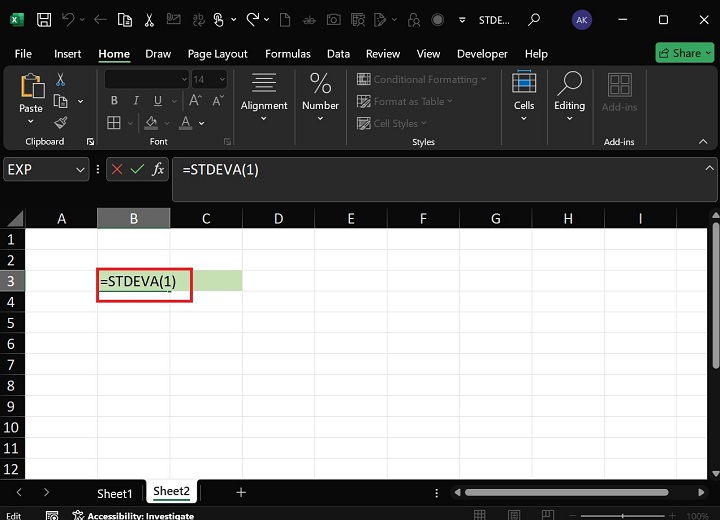Confirm the formula with the checkmark icon
Image resolution: width=720 pixels, height=520 pixels.
click(x=138, y=170)
